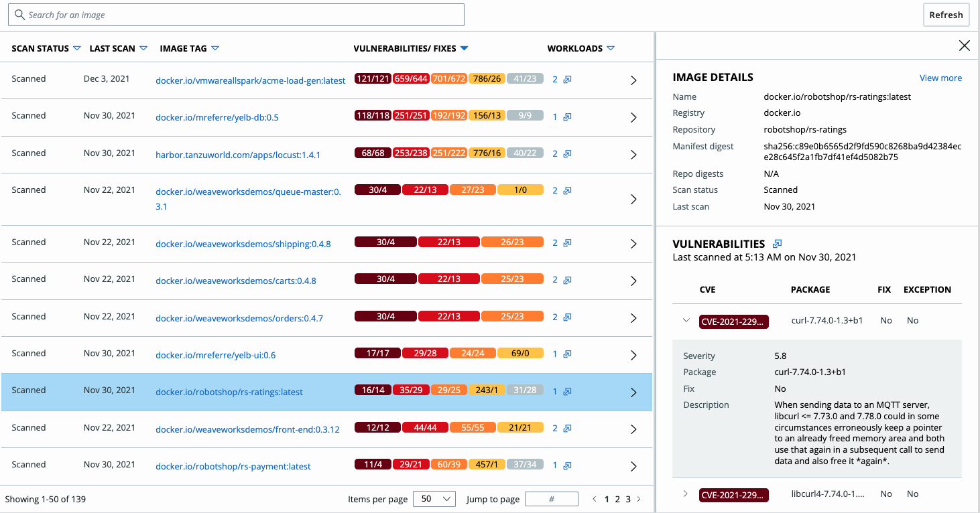Click the Jump to page input field
The image size is (980, 513).
coord(551,499)
